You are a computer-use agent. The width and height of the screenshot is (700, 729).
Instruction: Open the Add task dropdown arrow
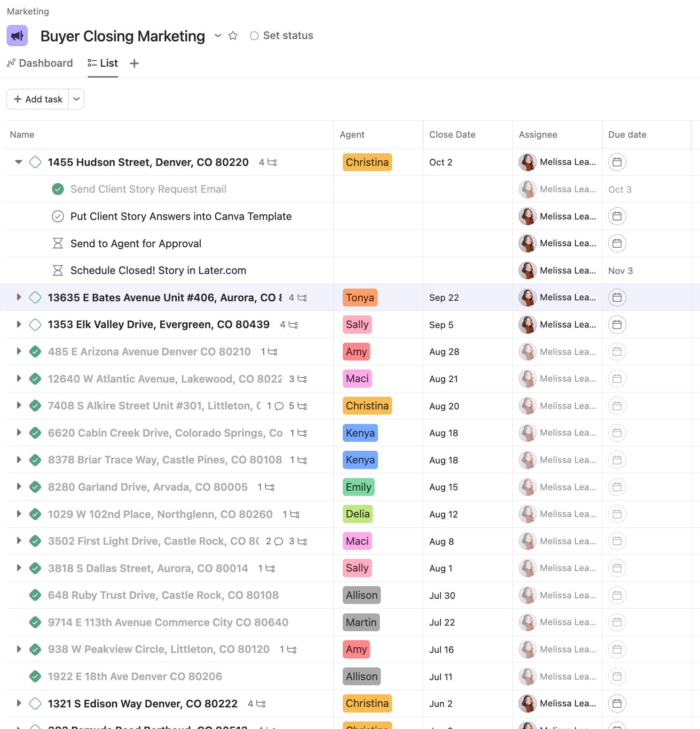[x=76, y=99]
